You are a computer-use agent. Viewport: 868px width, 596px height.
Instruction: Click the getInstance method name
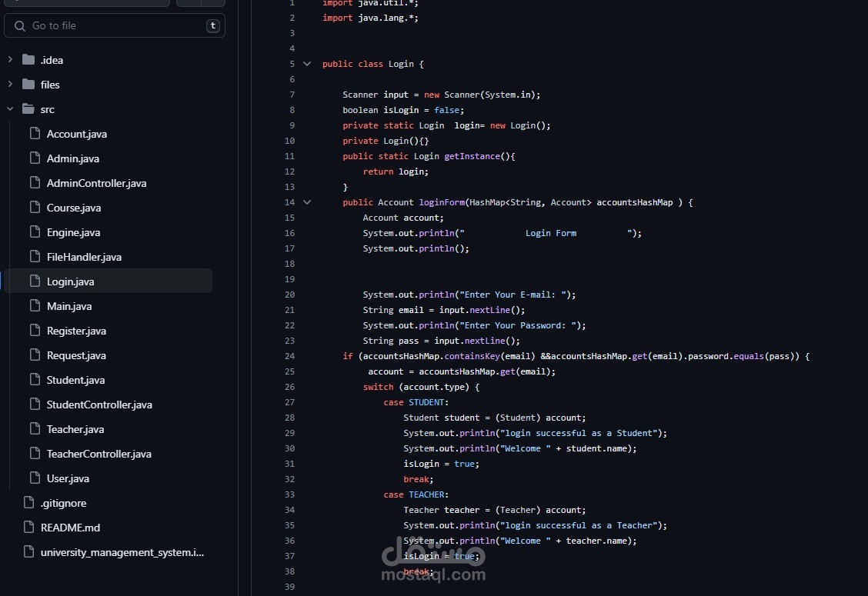[472, 156]
